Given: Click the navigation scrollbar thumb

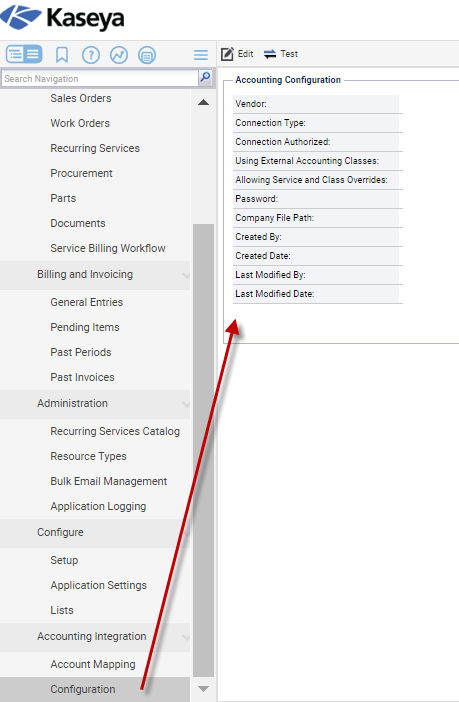Looking at the screenshot, I should [203, 450].
